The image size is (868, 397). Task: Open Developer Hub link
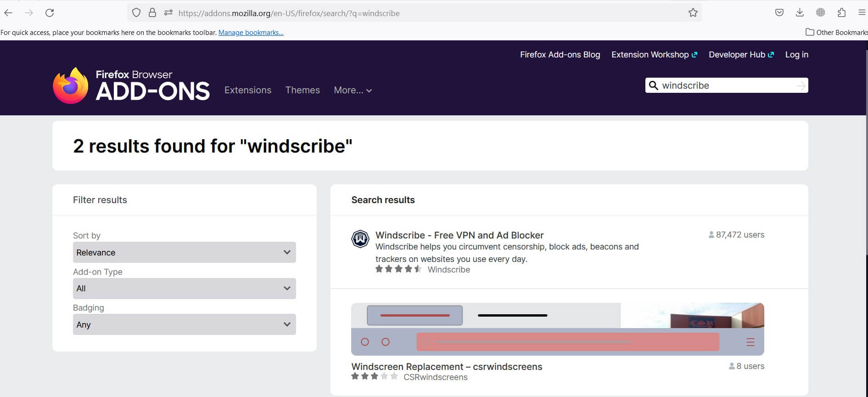pos(741,55)
